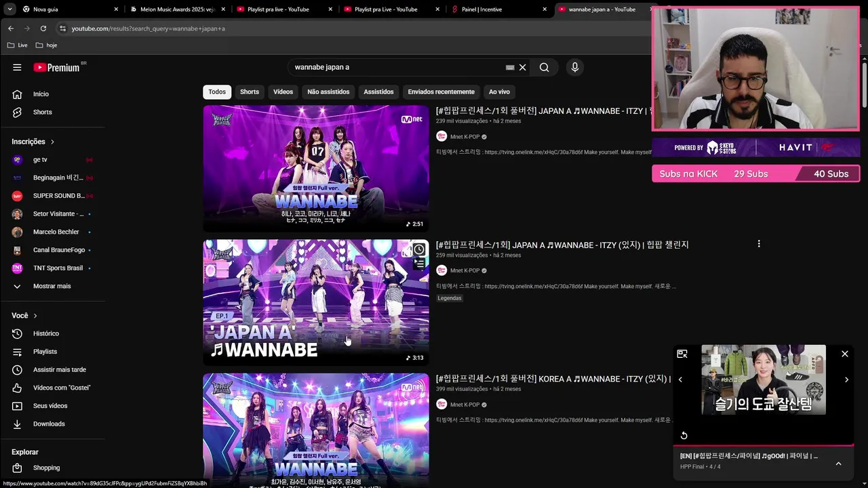Play the 'JAPAN A' WANNABE 3:13 thumbnail
The image size is (868, 488).
pos(316,302)
